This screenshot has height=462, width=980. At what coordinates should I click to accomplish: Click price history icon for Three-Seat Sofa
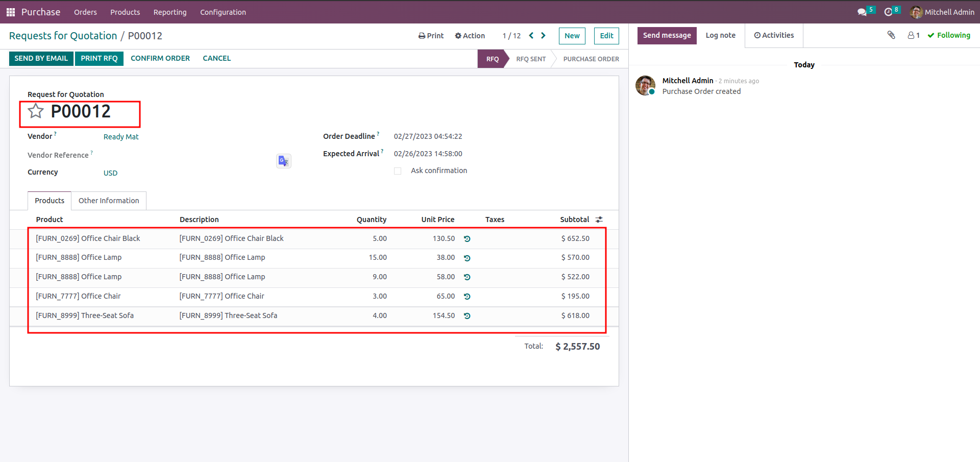click(467, 316)
